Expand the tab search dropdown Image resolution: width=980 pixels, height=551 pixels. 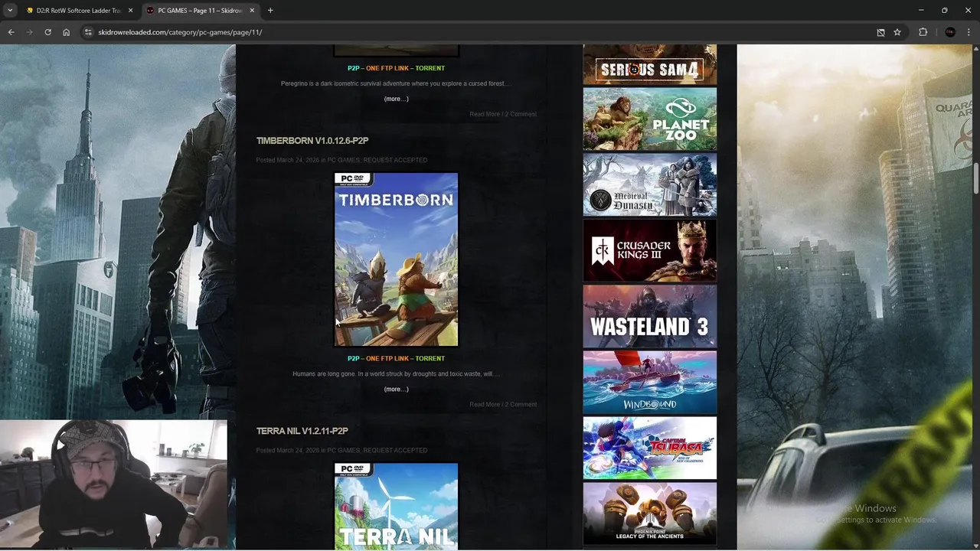[10, 11]
